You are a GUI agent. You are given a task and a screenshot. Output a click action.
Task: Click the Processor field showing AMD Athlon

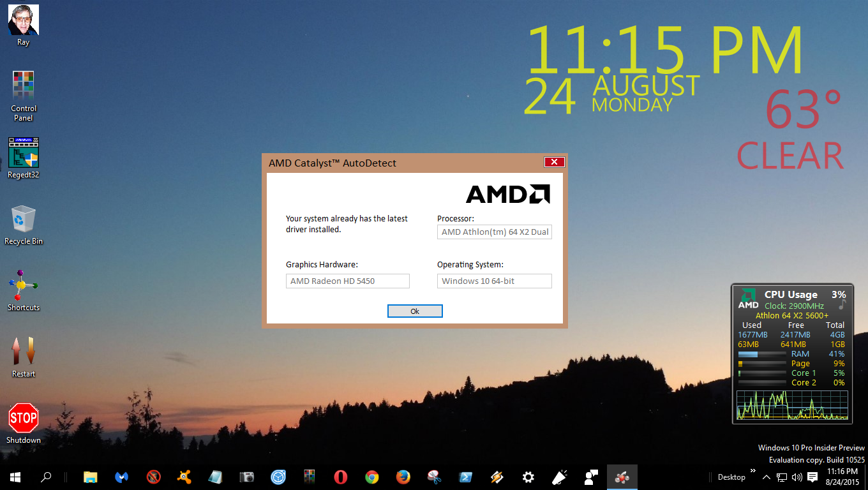(495, 232)
